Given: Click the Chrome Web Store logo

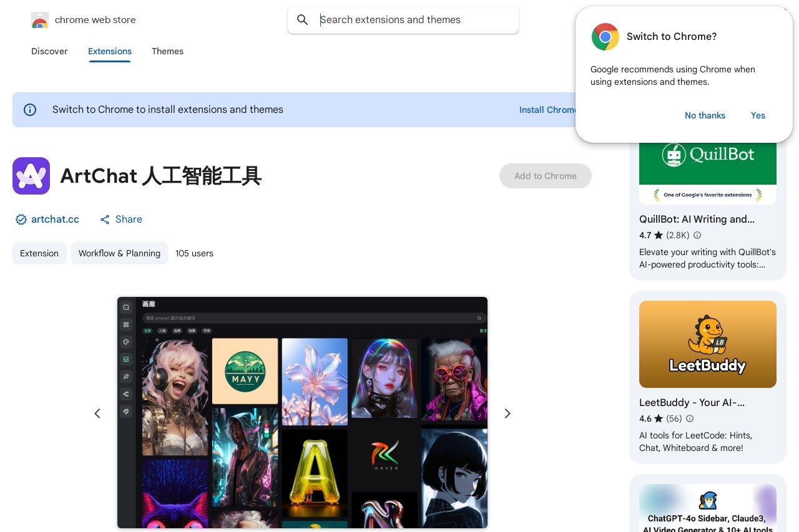Looking at the screenshot, I should coord(40,20).
